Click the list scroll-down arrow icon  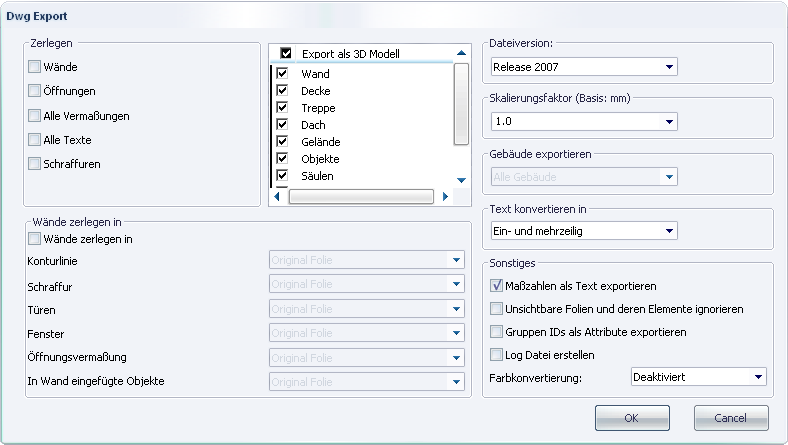click(461, 180)
